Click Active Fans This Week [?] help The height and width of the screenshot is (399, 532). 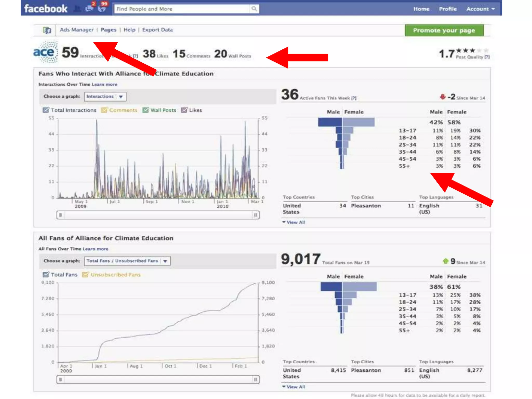[354, 98]
